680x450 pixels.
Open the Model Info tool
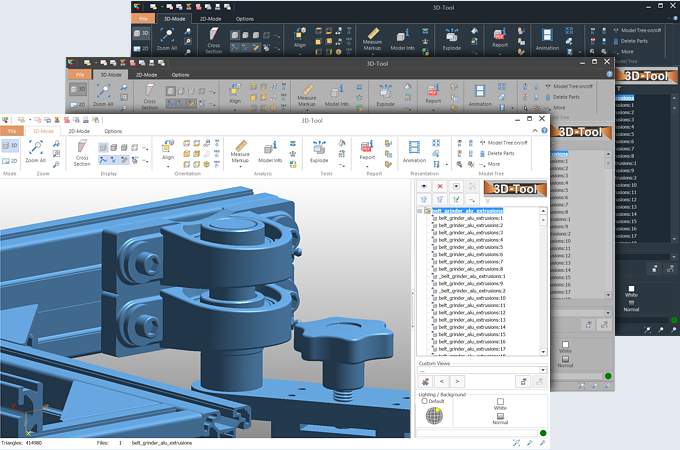click(x=270, y=151)
